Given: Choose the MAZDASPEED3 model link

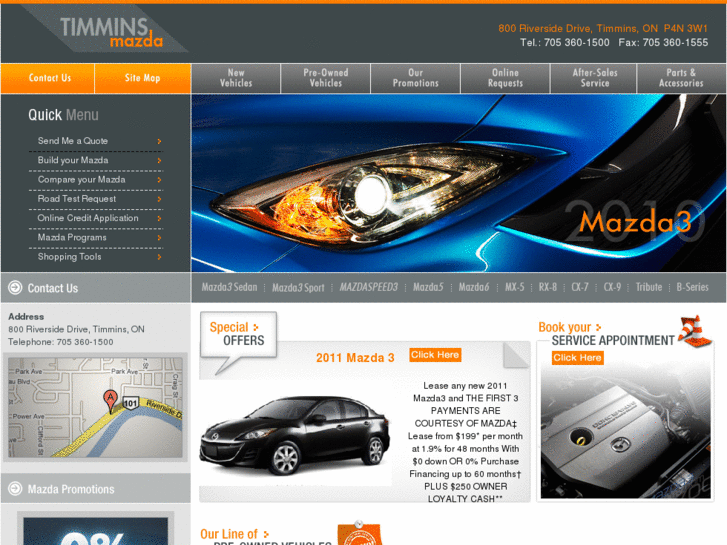Looking at the screenshot, I should pos(369,287).
